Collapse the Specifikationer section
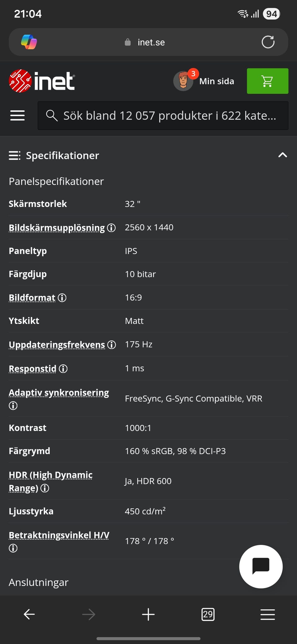Viewport: 297px width, 644px height. pyautogui.click(x=282, y=155)
